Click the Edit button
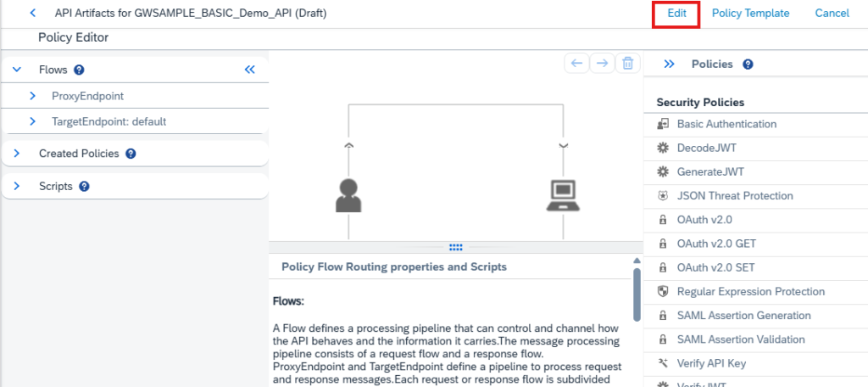The height and width of the screenshot is (387, 868). tap(676, 14)
